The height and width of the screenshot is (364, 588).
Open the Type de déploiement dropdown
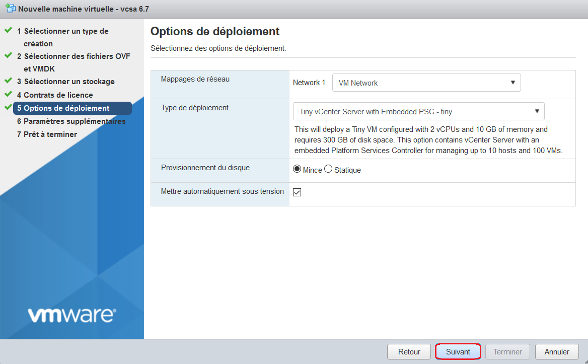(418, 111)
